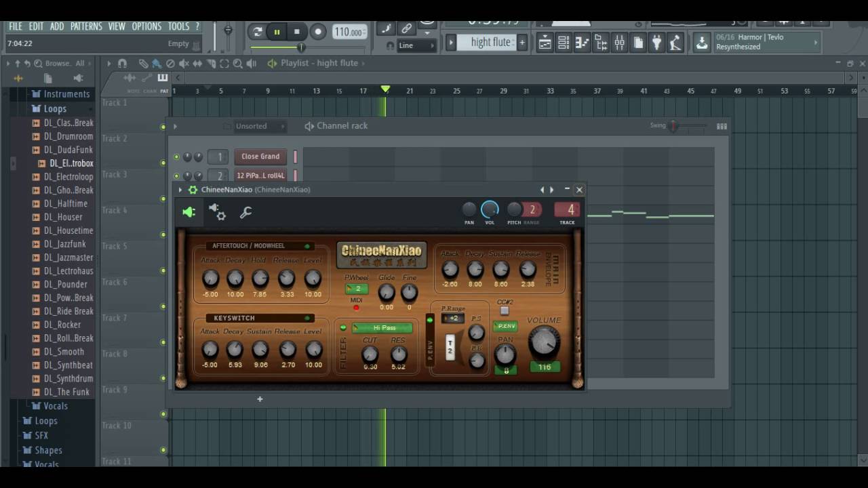Select the slip tool in playlist toolbar
868x488 pixels.
click(197, 63)
